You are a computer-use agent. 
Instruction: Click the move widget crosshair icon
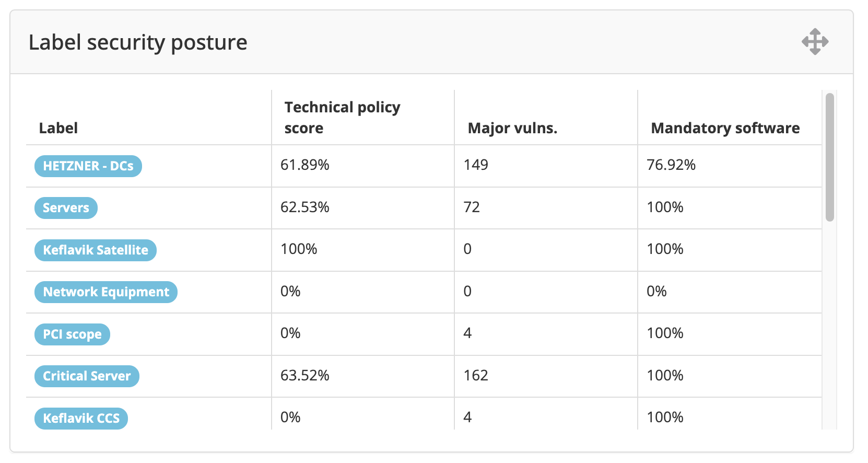pos(815,42)
